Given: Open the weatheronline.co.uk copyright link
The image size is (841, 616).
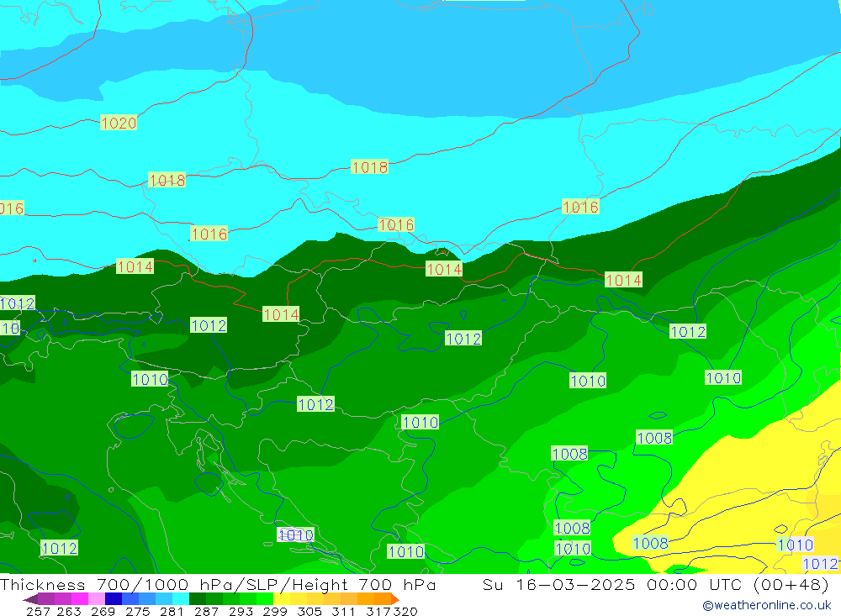Looking at the screenshot, I should [767, 605].
